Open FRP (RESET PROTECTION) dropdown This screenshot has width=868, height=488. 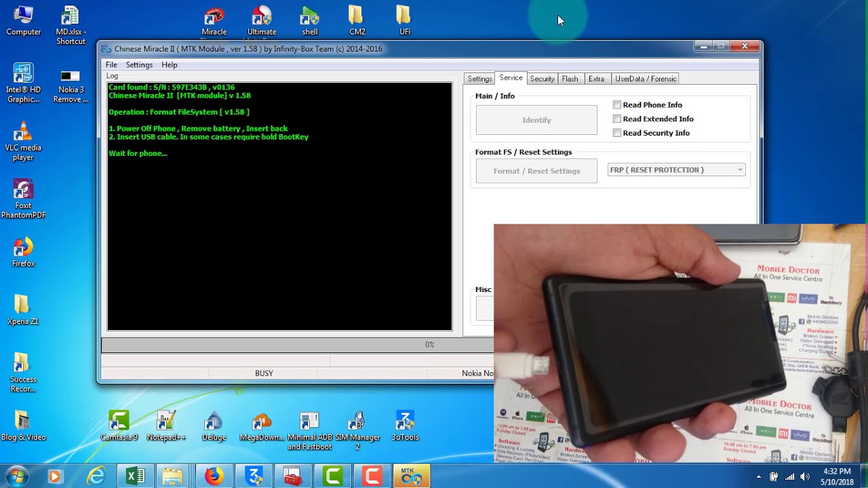coord(676,170)
